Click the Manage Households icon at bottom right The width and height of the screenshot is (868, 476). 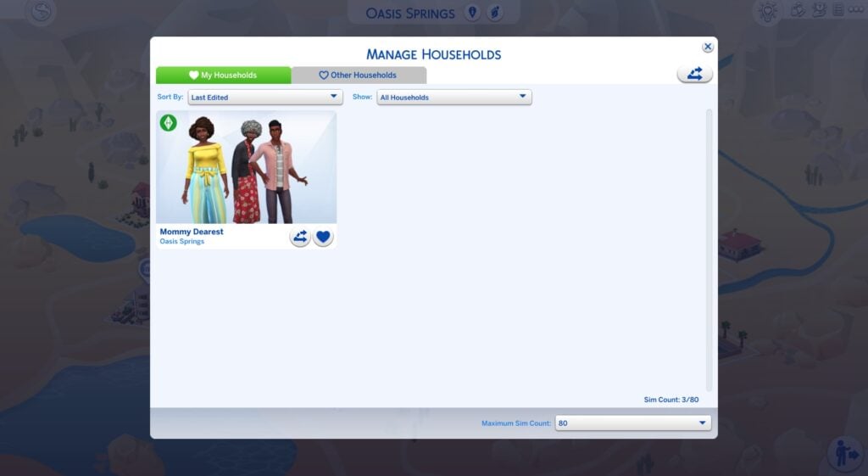click(846, 452)
